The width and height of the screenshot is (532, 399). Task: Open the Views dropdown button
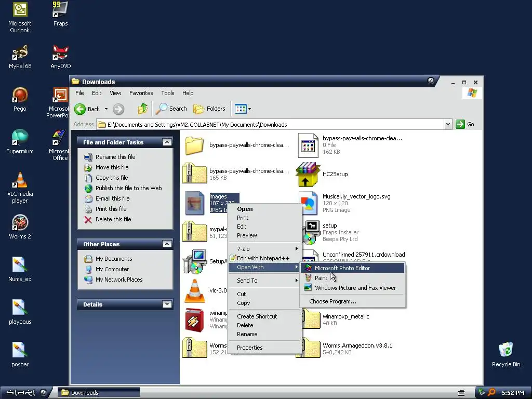pos(243,109)
